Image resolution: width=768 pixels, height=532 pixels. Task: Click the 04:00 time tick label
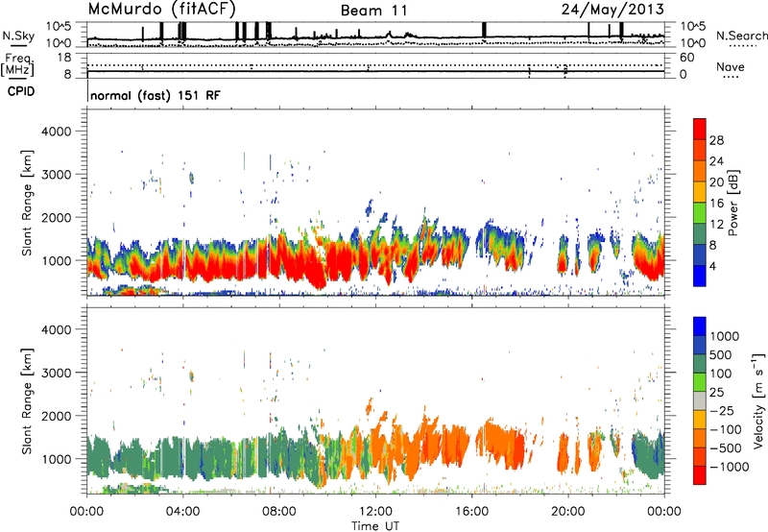182,512
